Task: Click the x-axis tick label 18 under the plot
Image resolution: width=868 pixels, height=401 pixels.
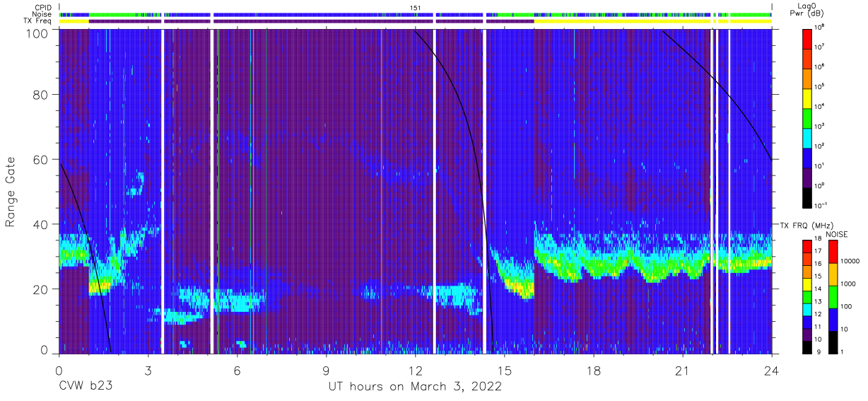Action: 594,370
